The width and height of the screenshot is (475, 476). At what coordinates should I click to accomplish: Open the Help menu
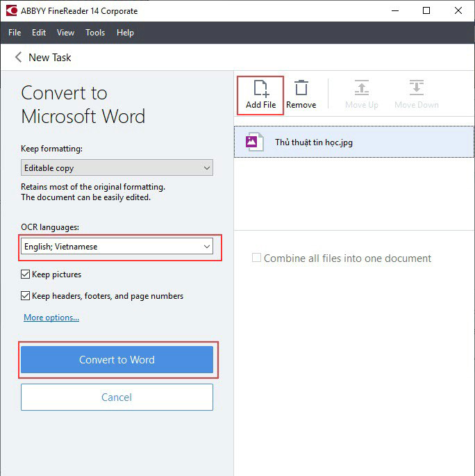click(125, 33)
